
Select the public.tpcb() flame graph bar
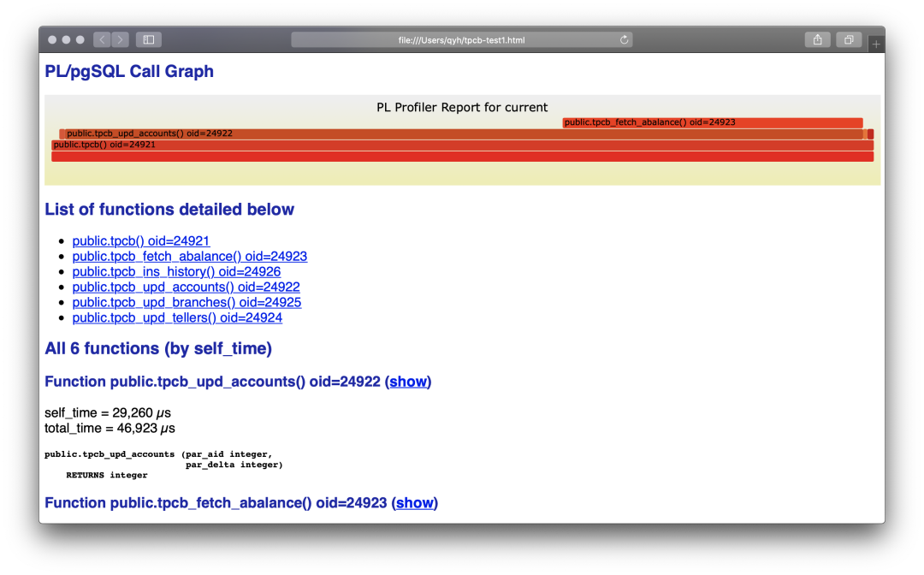(463, 145)
